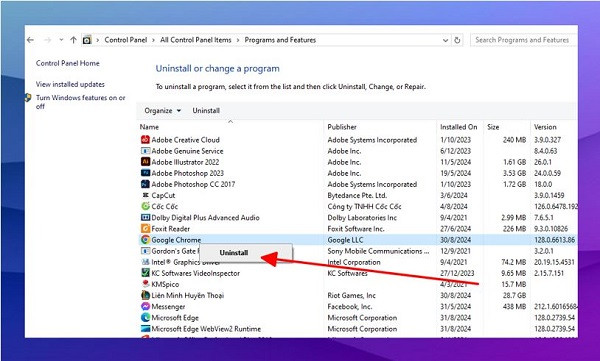Select the Adobe Illustrator 2022 icon
Viewport: 600px width, 361px height.
point(145,162)
